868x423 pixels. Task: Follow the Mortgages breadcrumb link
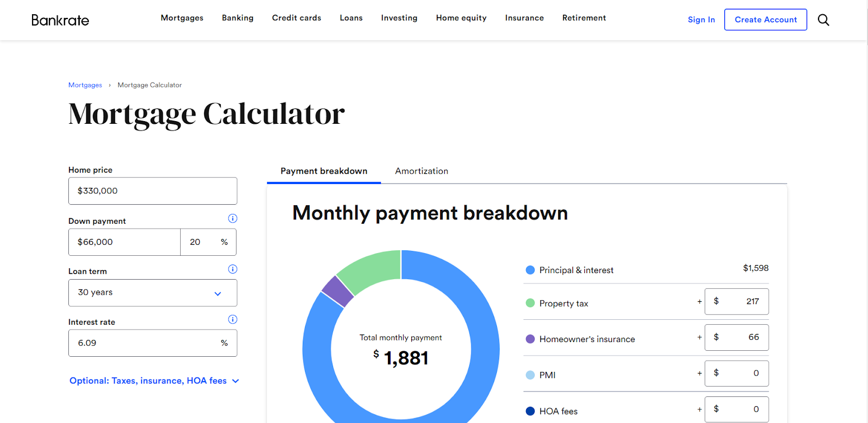click(85, 85)
